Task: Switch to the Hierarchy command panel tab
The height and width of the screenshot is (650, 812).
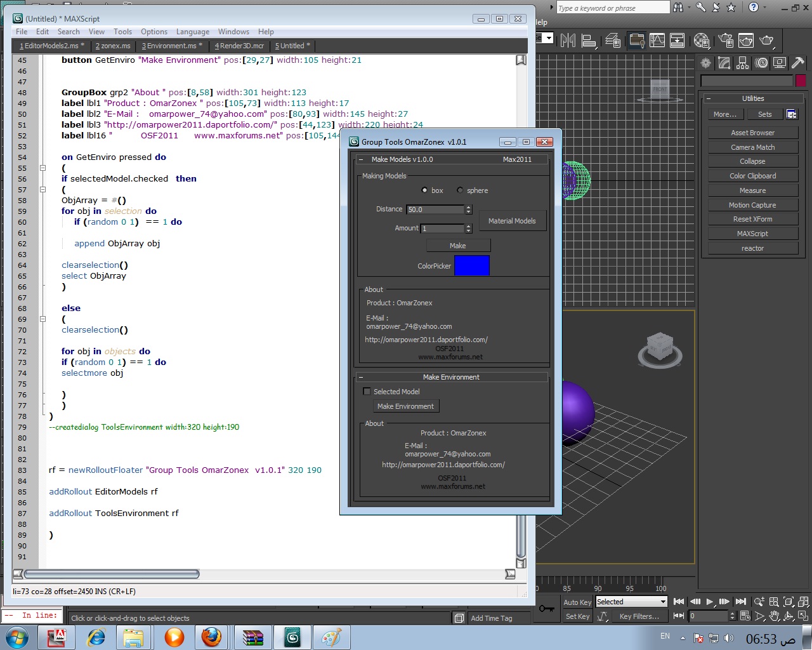Action: click(743, 63)
